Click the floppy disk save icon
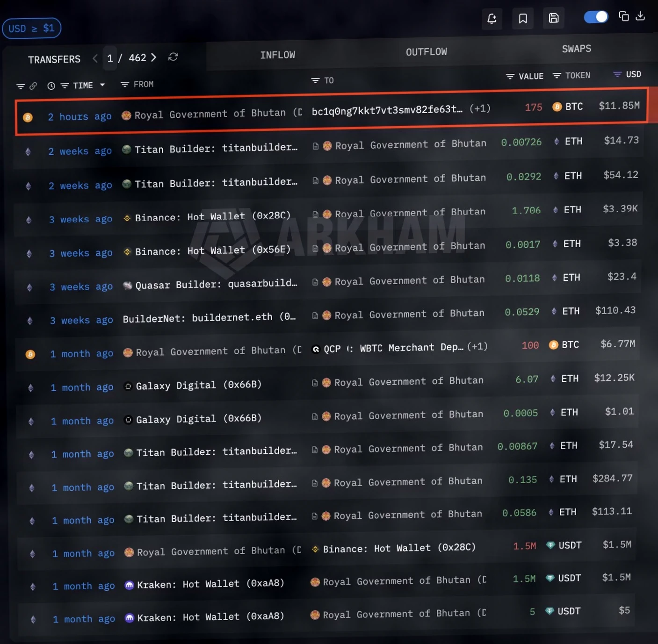 pos(554,18)
